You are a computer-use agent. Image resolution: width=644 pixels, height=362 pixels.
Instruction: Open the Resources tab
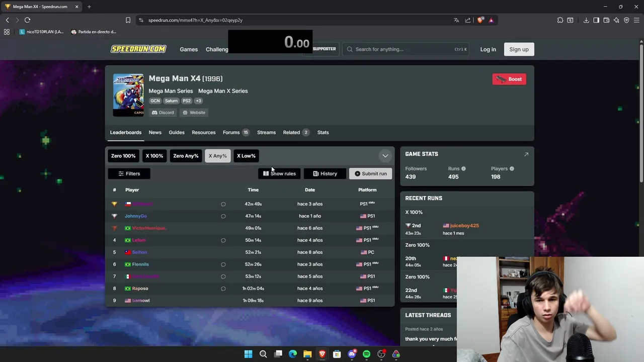(x=204, y=132)
